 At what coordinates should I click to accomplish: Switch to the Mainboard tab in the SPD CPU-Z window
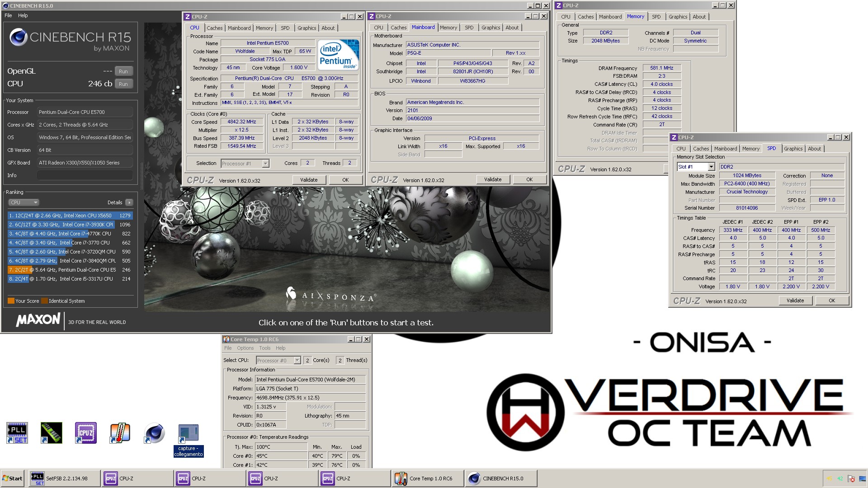click(x=726, y=149)
